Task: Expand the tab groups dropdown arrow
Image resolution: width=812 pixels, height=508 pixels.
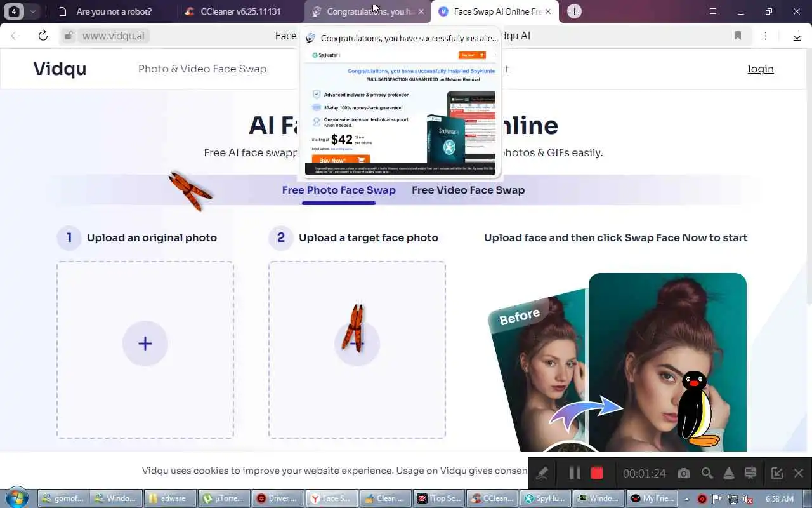Action: tap(32, 11)
